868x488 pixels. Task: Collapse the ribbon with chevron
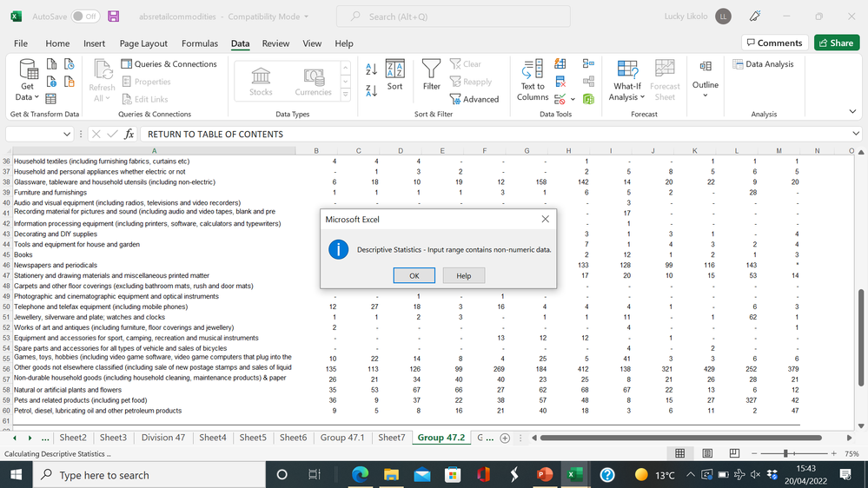[852, 112]
